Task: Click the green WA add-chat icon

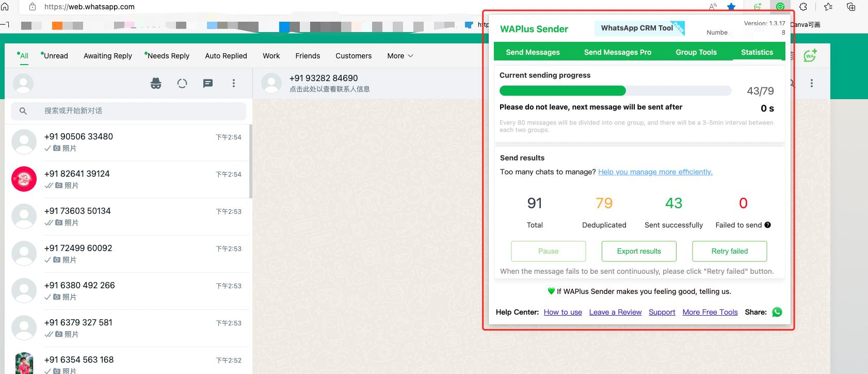Action: click(x=810, y=56)
